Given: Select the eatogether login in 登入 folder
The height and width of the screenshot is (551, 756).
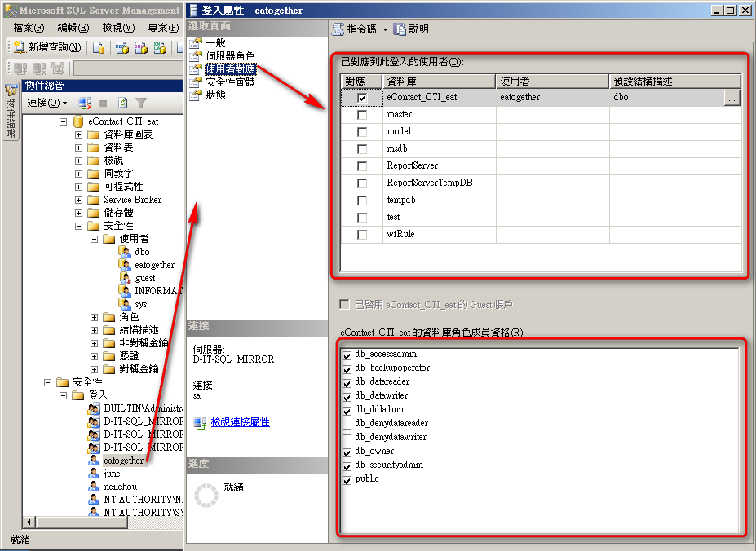Looking at the screenshot, I should [123, 461].
